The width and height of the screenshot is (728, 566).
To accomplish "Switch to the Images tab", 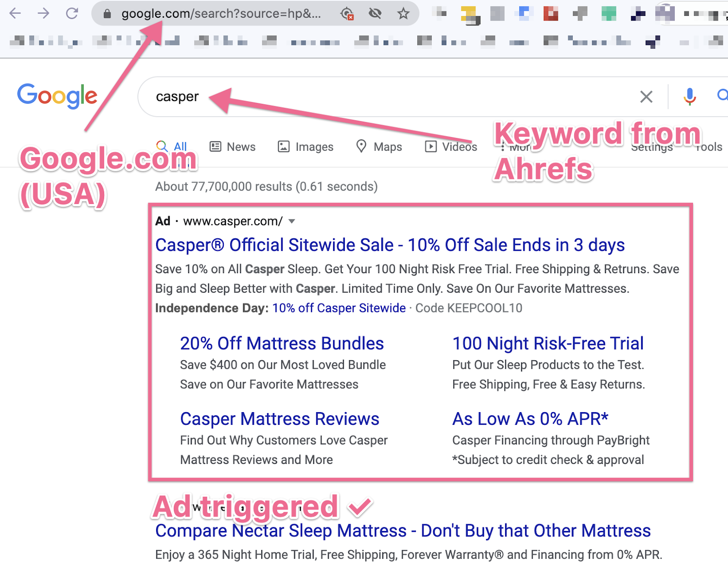I will [306, 147].
